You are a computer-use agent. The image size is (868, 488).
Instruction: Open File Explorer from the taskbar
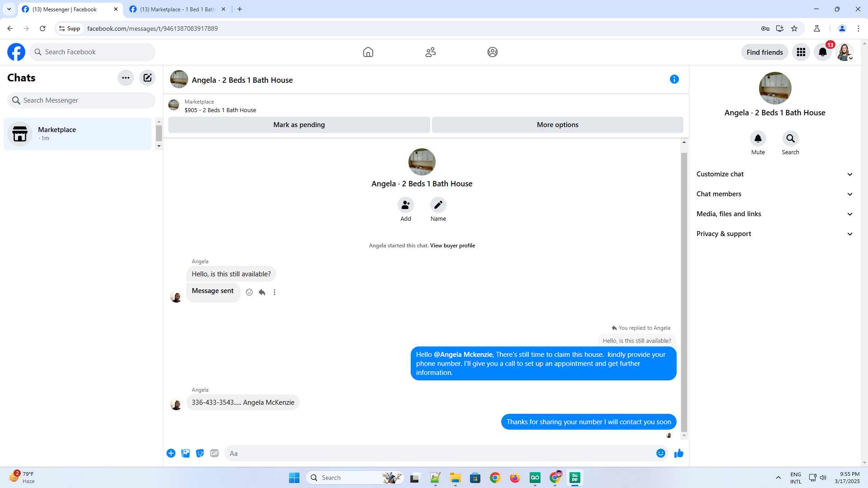tap(455, 478)
